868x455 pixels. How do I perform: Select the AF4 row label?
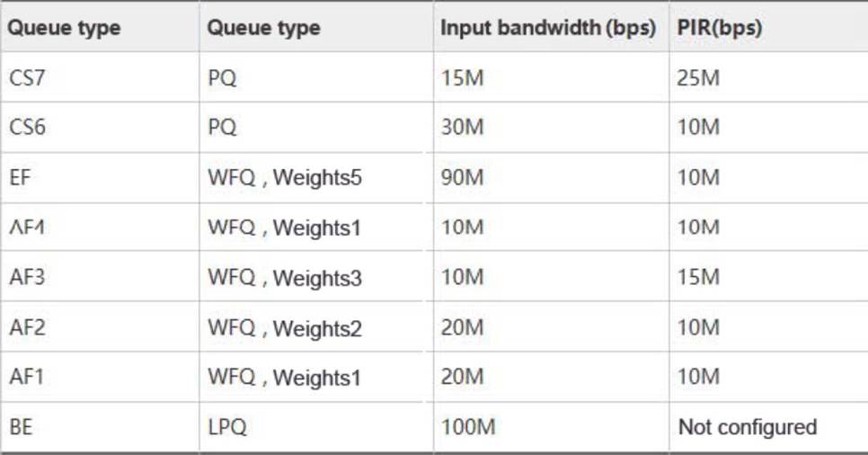[x=26, y=228]
